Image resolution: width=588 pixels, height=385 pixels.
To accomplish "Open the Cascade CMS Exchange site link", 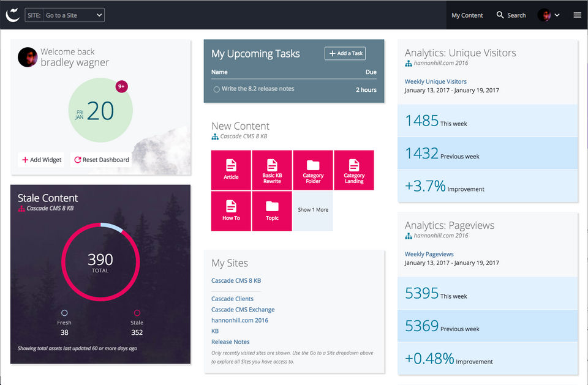I will (x=243, y=310).
